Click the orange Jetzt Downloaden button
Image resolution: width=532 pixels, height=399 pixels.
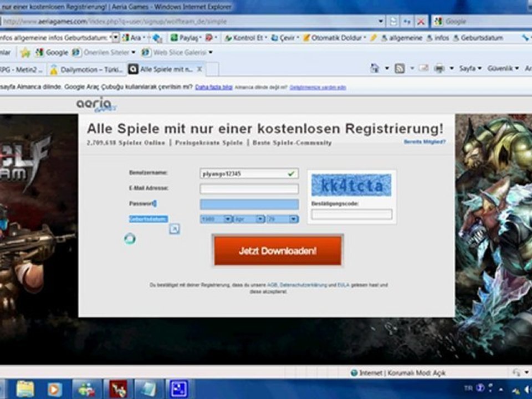[x=278, y=250]
